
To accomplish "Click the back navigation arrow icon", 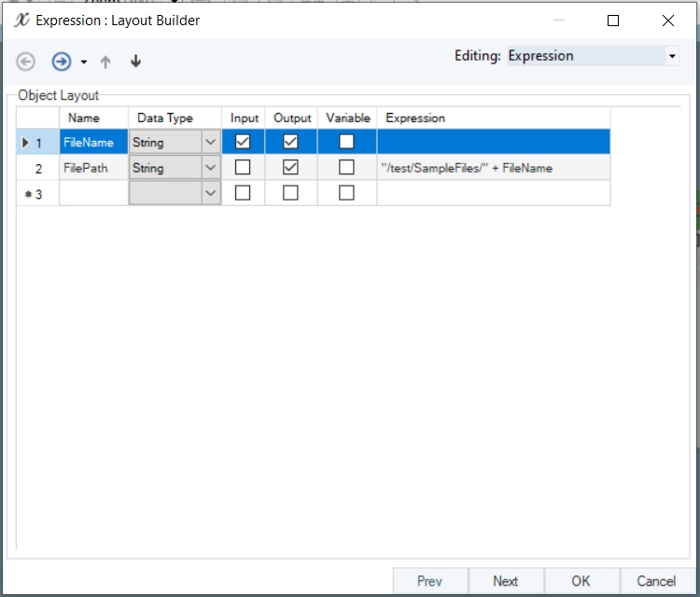I will click(26, 62).
